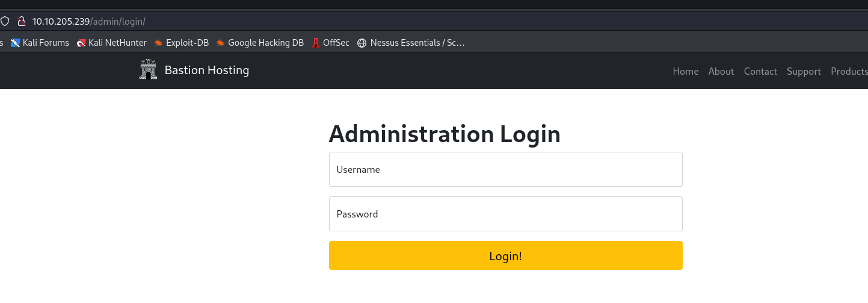Viewport: 868px width, 303px height.
Task: Focus the Password input field
Action: click(505, 214)
